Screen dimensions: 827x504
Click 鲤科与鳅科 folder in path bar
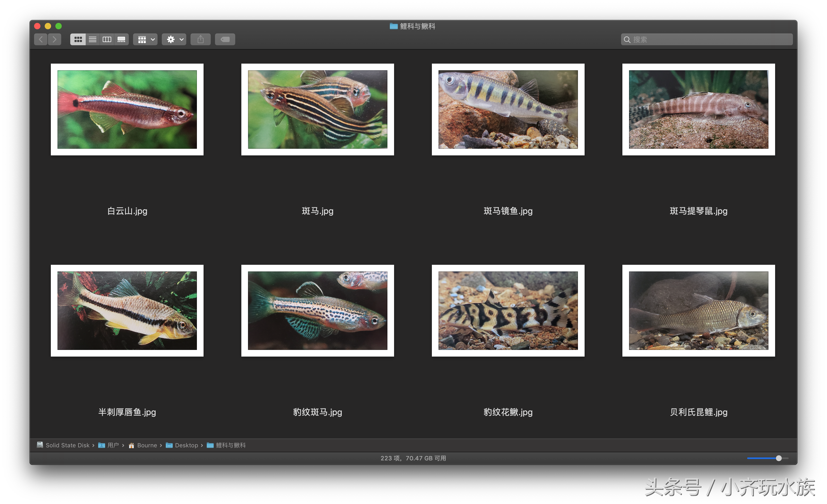point(226,445)
